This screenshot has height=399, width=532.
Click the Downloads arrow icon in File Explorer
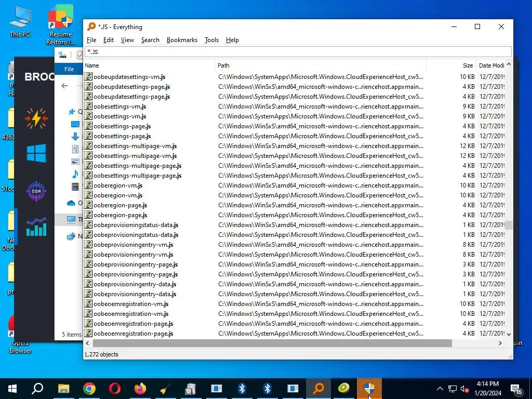[x=75, y=137]
